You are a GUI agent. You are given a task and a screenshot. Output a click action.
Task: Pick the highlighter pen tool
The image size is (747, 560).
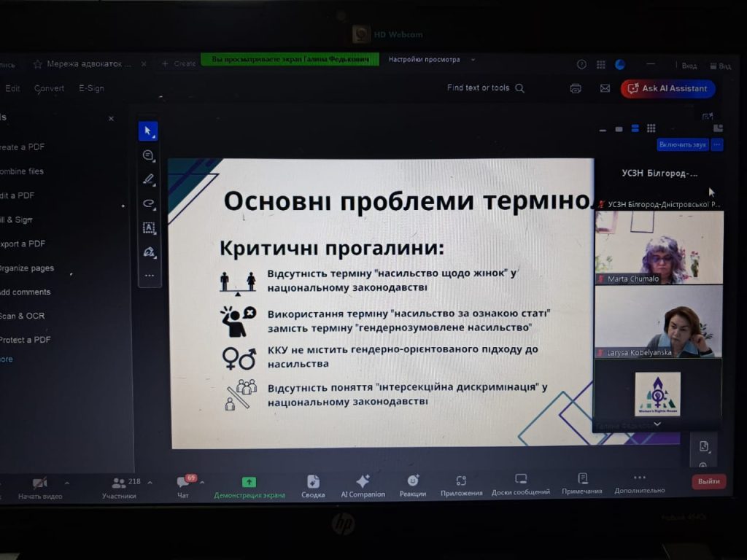tap(148, 179)
